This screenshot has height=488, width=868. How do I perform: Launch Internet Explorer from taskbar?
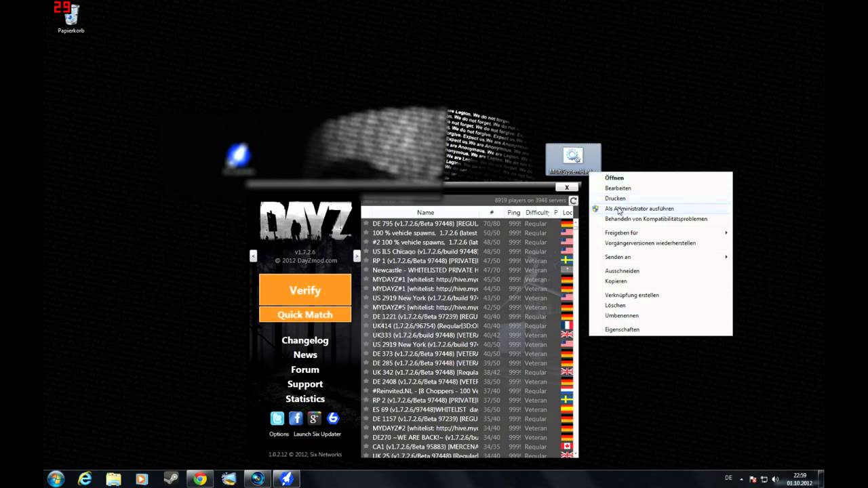85,479
